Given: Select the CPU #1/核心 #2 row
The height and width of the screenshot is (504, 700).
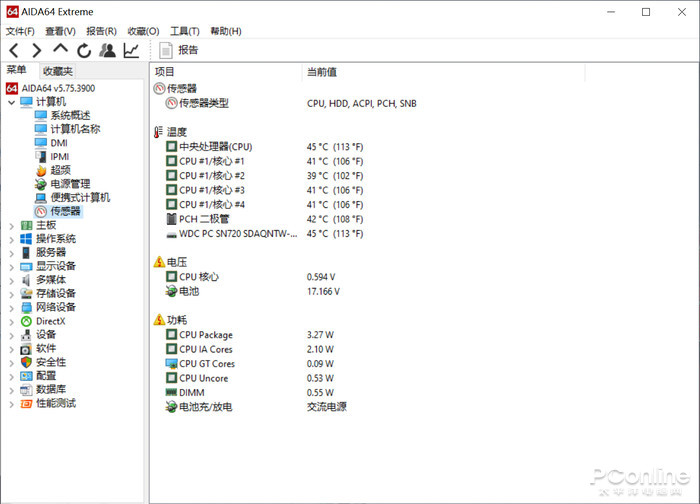Looking at the screenshot, I should pos(264,176).
